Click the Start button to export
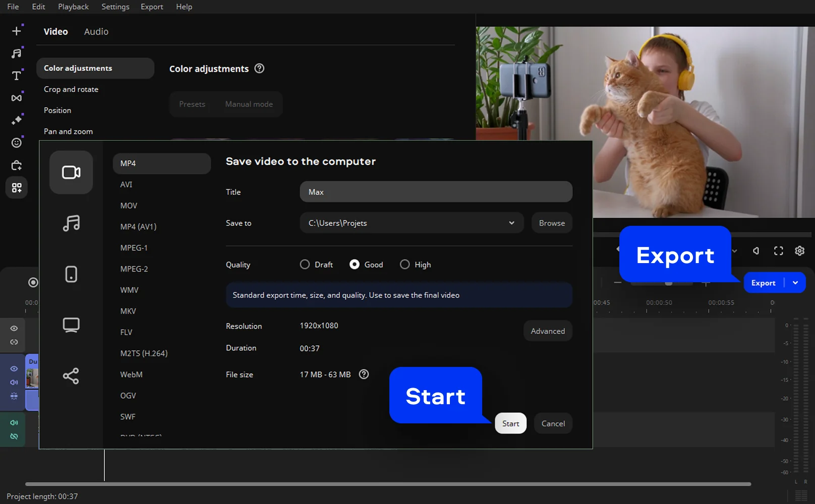The image size is (815, 504). tap(510, 423)
